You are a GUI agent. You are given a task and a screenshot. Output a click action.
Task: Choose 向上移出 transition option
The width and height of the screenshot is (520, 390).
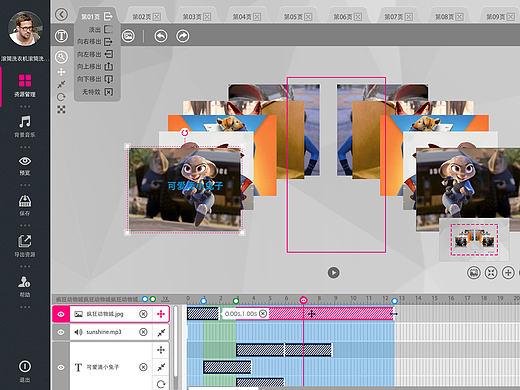coord(95,67)
